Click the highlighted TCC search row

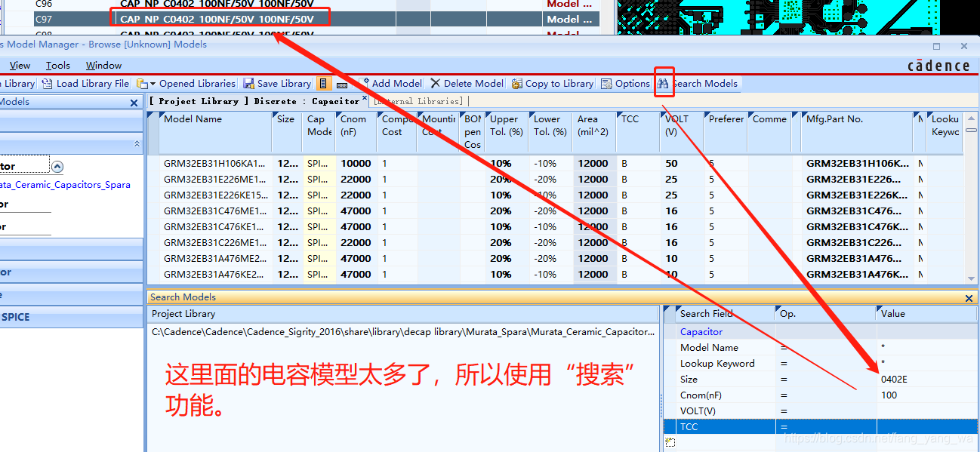click(x=821, y=427)
